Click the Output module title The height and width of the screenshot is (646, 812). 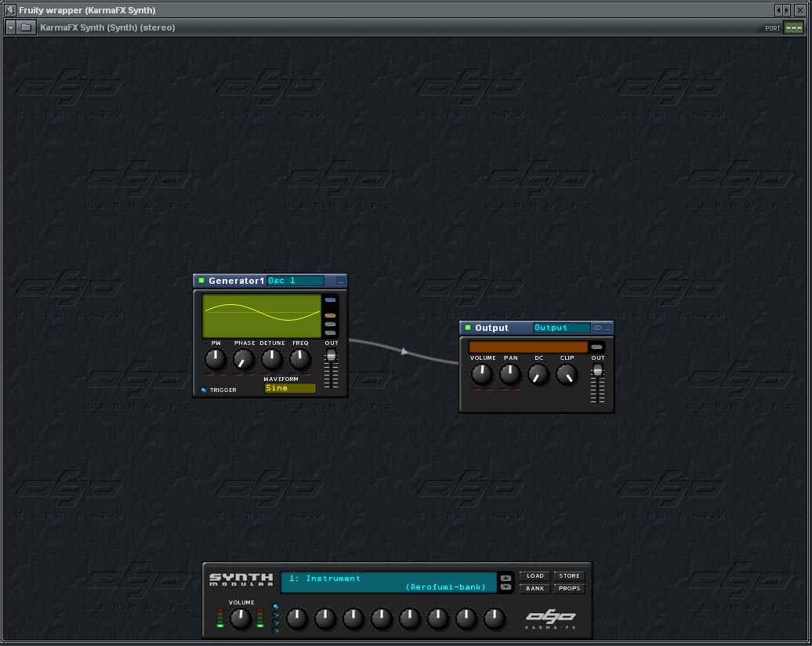(491, 328)
